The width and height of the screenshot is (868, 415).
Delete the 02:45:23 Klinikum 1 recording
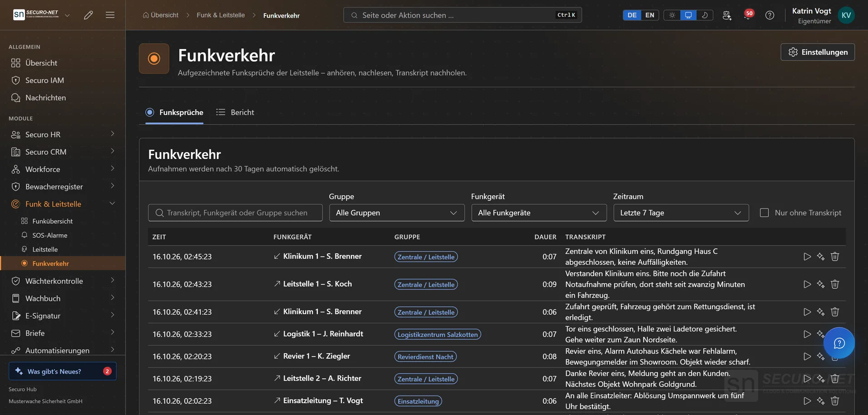(835, 257)
